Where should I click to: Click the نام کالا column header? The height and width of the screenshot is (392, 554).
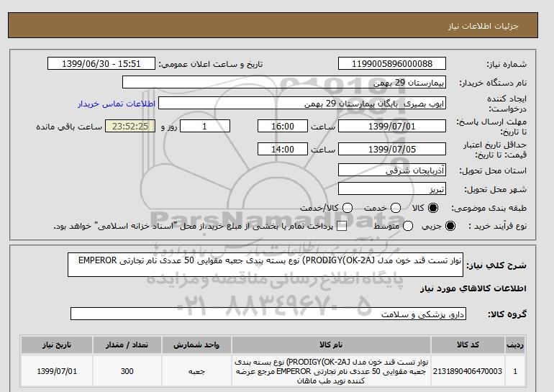pos(331,345)
